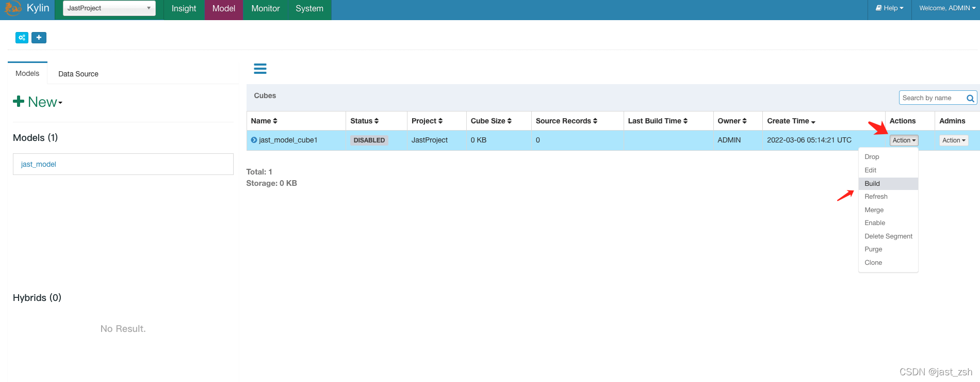
Task: Toggle the Actions column Action dropdown
Action: [904, 140]
